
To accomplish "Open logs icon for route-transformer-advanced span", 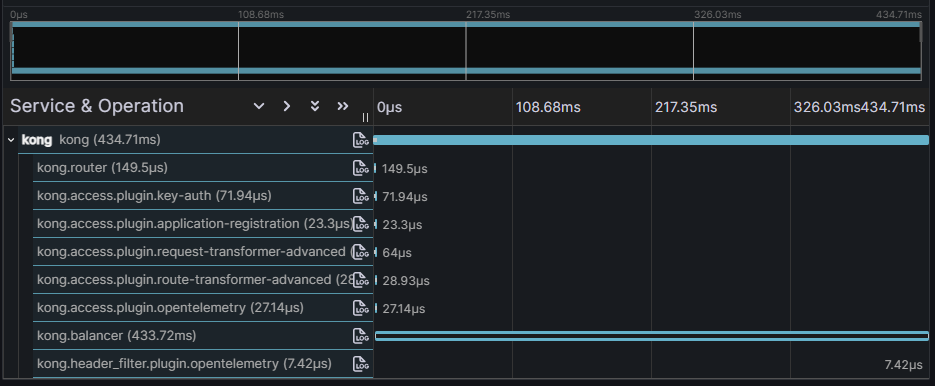I will tap(360, 280).
